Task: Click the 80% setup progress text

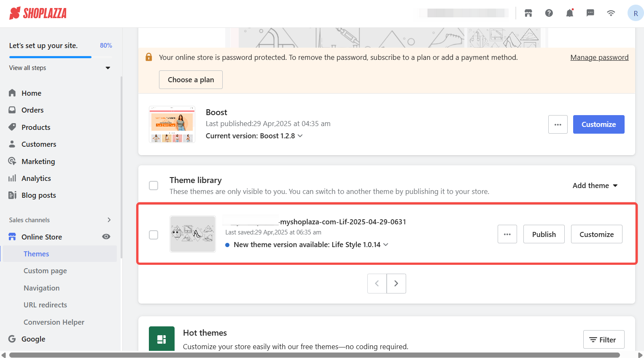Action: click(106, 46)
